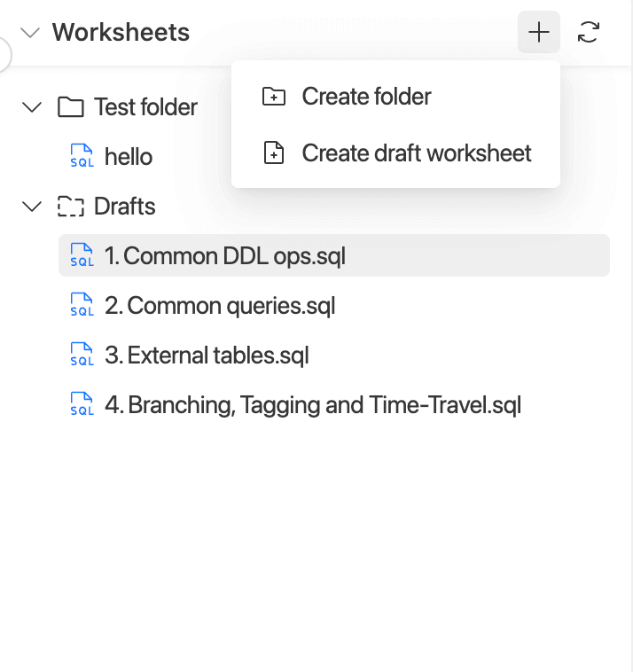Image resolution: width=633 pixels, height=672 pixels.
Task: Open 4. Branching, Tagging and Time-Travel.sql
Action: 313,405
